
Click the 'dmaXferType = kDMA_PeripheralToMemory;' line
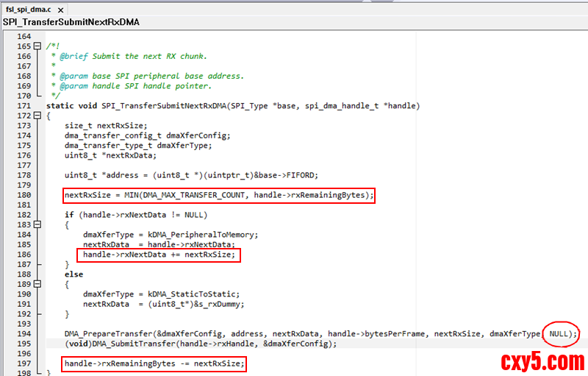[171, 235]
